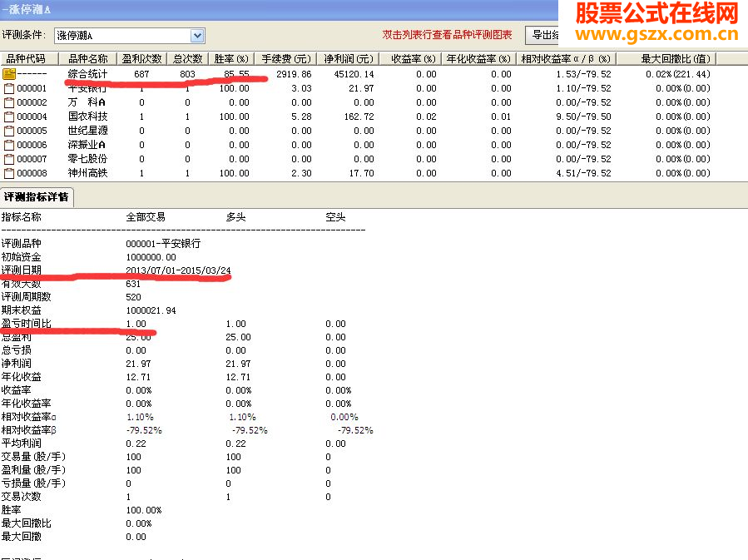Select stock code 000006 row

coord(32,145)
